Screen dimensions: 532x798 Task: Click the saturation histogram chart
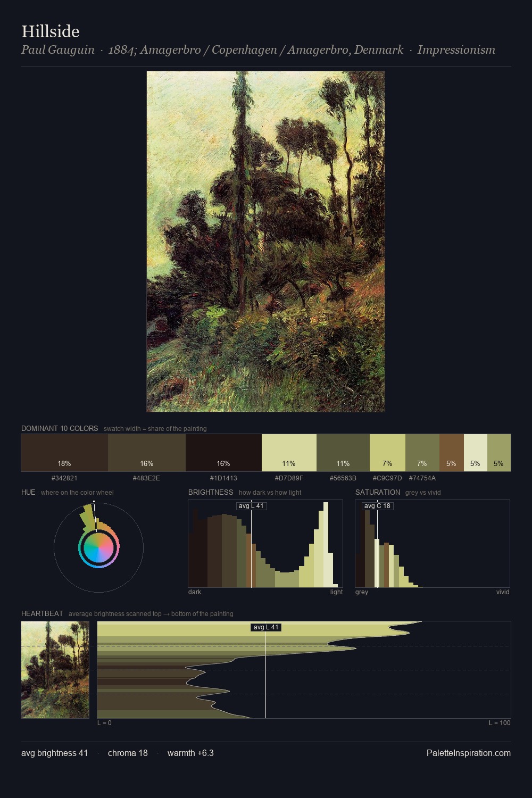coord(433,544)
